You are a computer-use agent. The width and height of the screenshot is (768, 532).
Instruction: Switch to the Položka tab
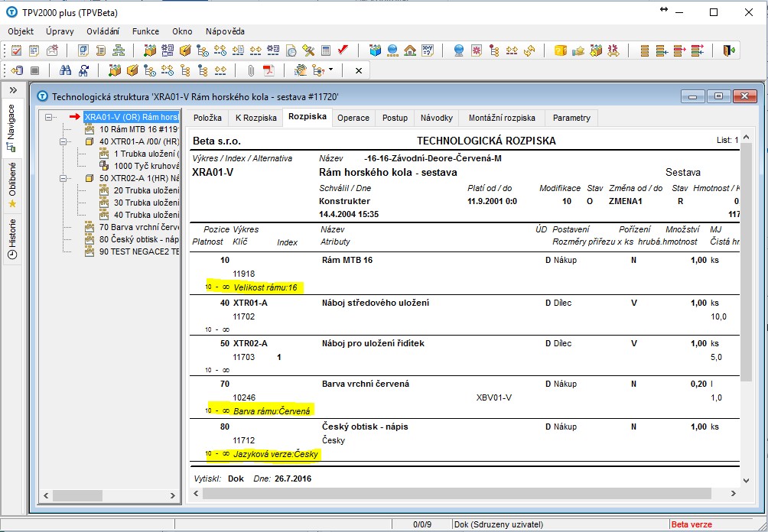pos(207,118)
